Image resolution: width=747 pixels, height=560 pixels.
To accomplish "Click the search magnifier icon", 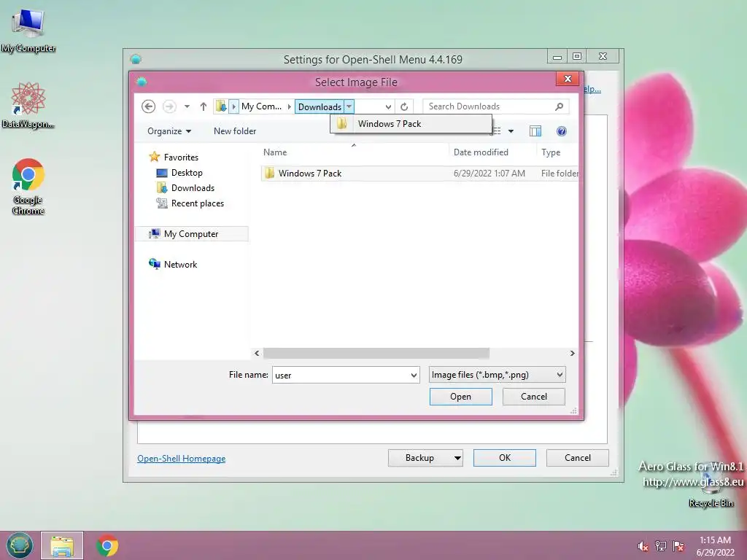I will (x=560, y=106).
